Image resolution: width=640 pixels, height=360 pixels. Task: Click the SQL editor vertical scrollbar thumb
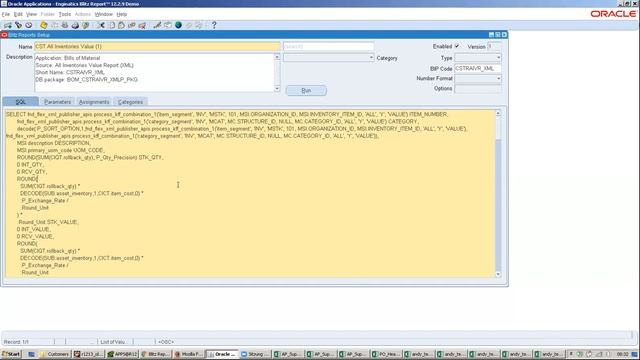click(498, 129)
